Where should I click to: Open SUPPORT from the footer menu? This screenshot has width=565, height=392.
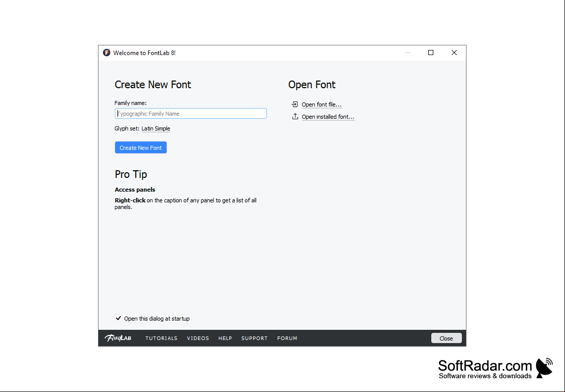pos(254,338)
